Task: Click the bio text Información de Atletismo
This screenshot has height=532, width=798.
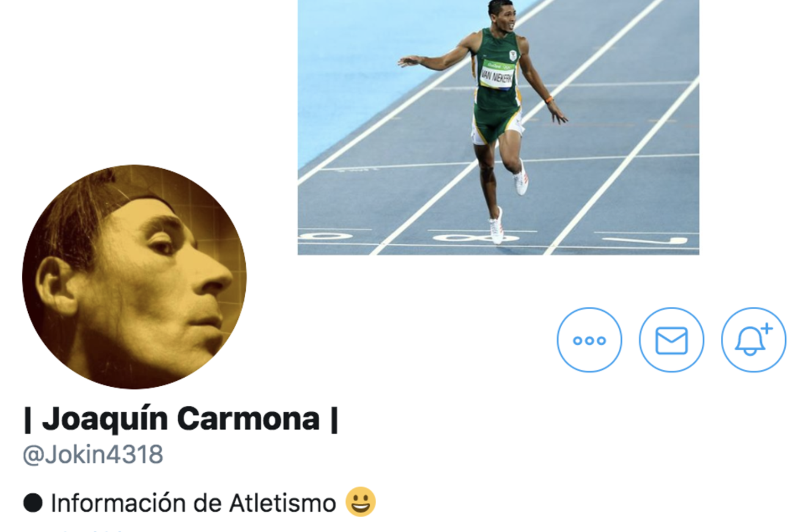Action: point(193,503)
